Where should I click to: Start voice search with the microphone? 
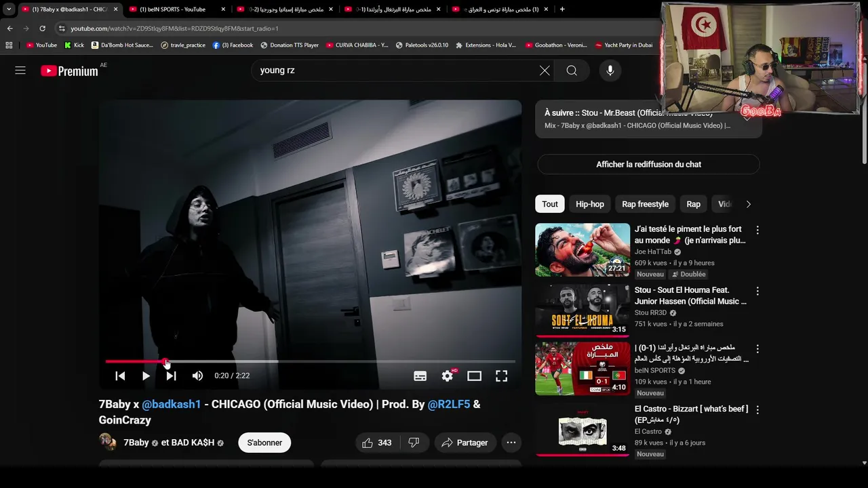610,70
